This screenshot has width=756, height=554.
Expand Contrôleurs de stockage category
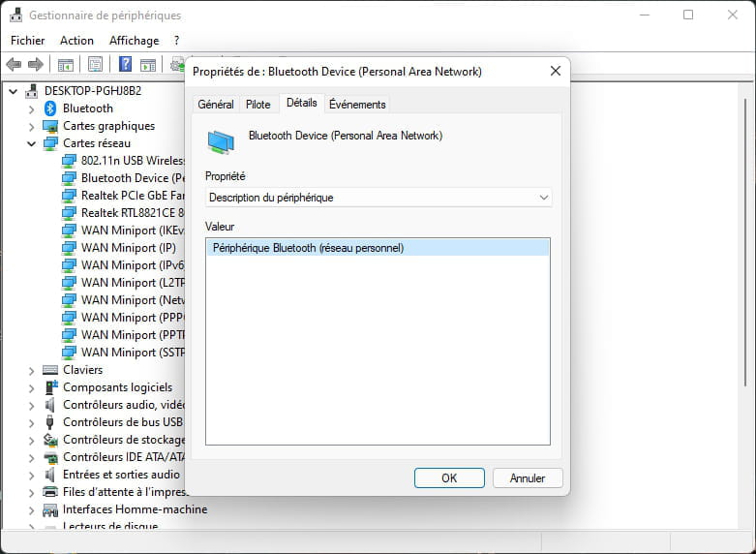coord(31,440)
